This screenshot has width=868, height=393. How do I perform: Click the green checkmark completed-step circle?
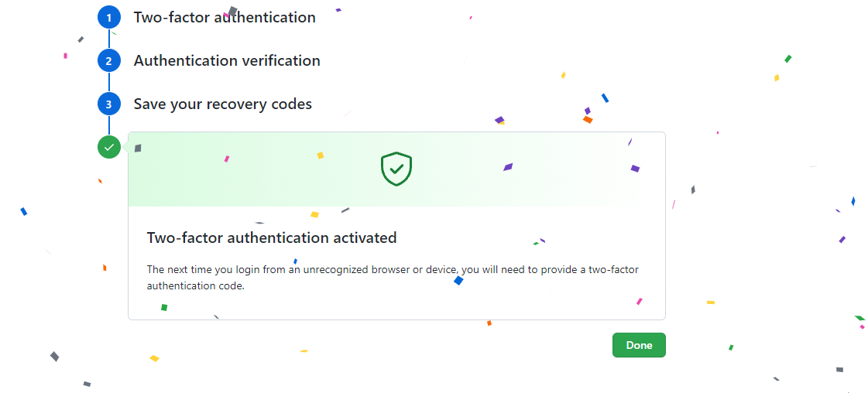[109, 146]
